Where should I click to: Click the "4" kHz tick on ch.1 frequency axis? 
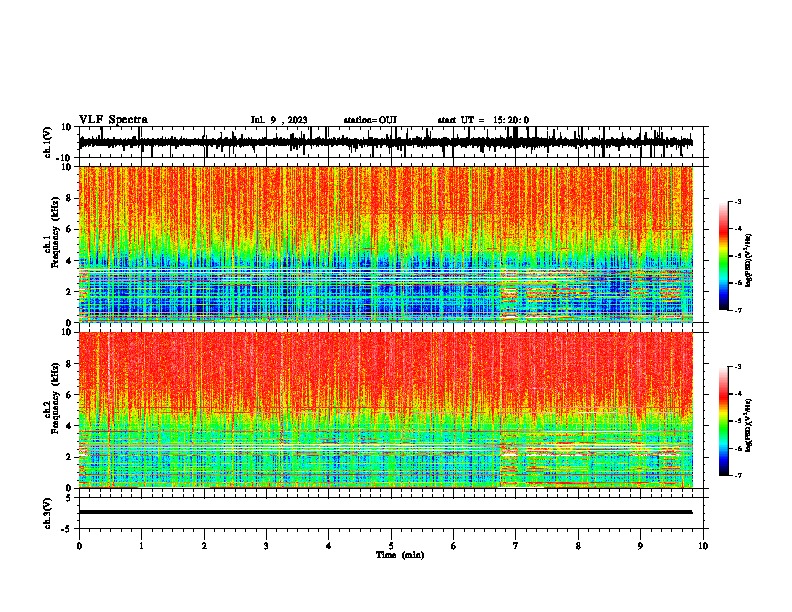click(70, 261)
